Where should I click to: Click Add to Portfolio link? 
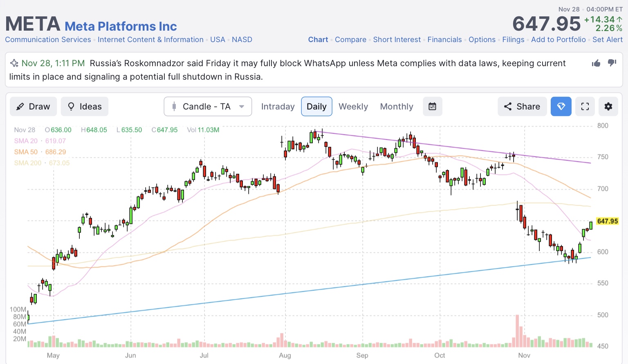click(x=558, y=40)
